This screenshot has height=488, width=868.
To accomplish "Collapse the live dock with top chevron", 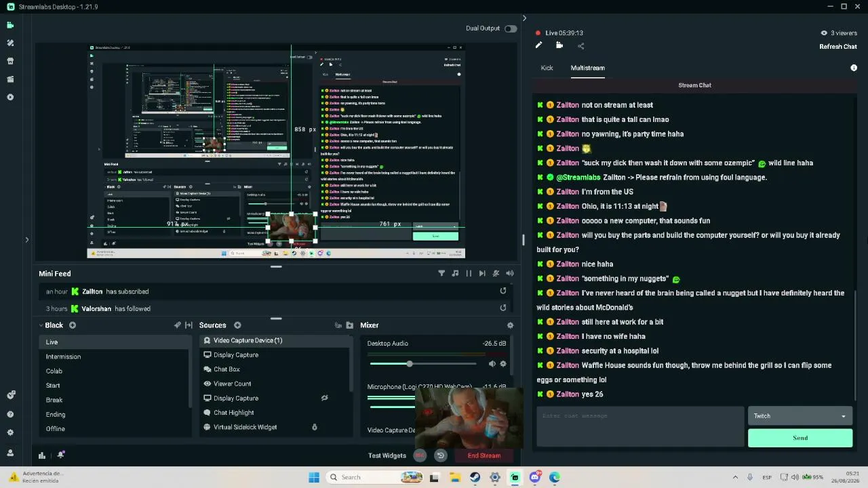I will point(524,18).
